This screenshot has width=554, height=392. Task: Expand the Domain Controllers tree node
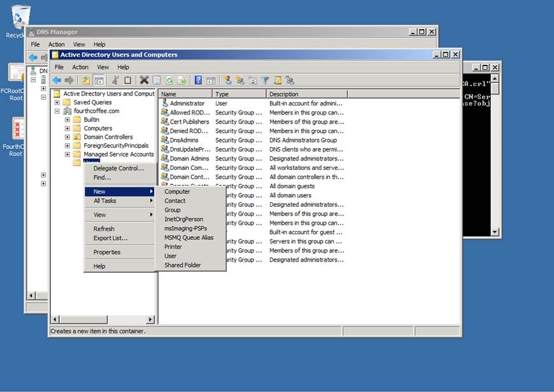coord(67,137)
